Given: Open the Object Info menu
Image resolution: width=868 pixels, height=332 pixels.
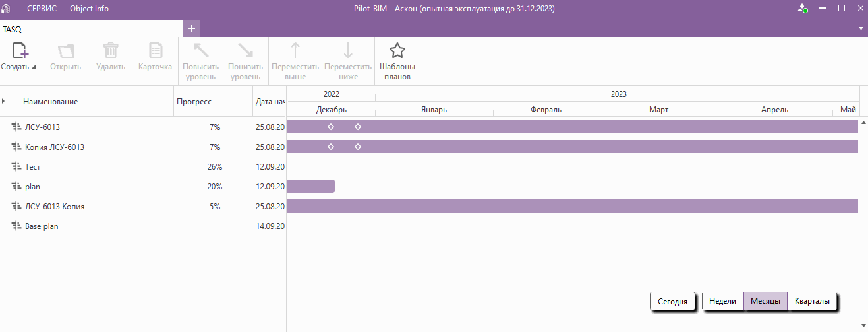Looking at the screenshot, I should pyautogui.click(x=89, y=9).
